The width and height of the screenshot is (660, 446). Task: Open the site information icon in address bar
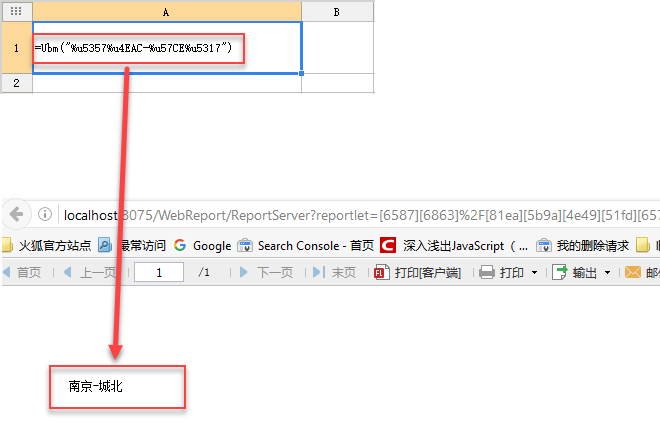pos(45,215)
